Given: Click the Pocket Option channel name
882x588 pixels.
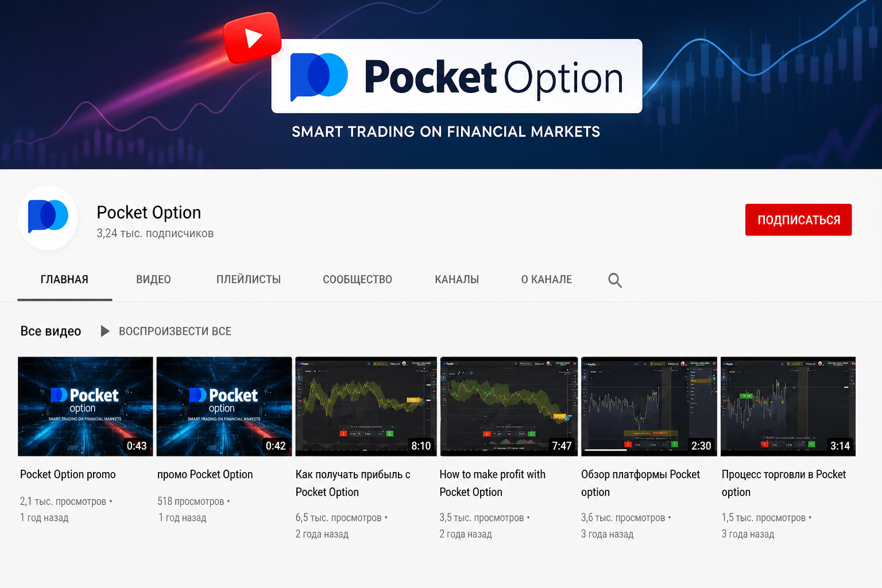Looking at the screenshot, I should [149, 212].
